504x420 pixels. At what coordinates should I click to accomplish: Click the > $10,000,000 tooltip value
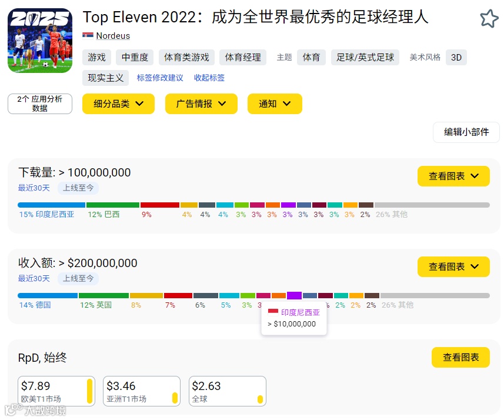(292, 324)
